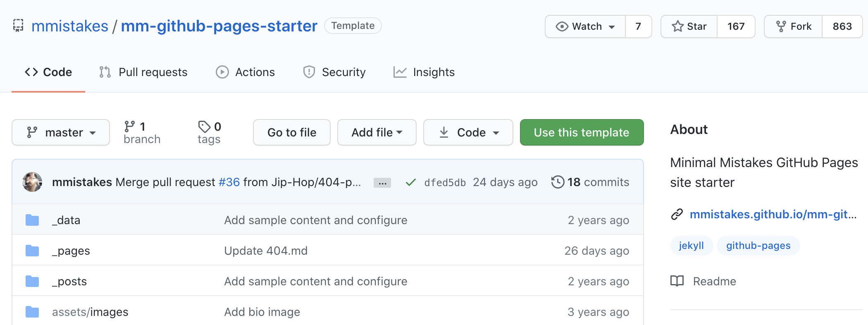Click the link icon beside website URL

(x=677, y=214)
